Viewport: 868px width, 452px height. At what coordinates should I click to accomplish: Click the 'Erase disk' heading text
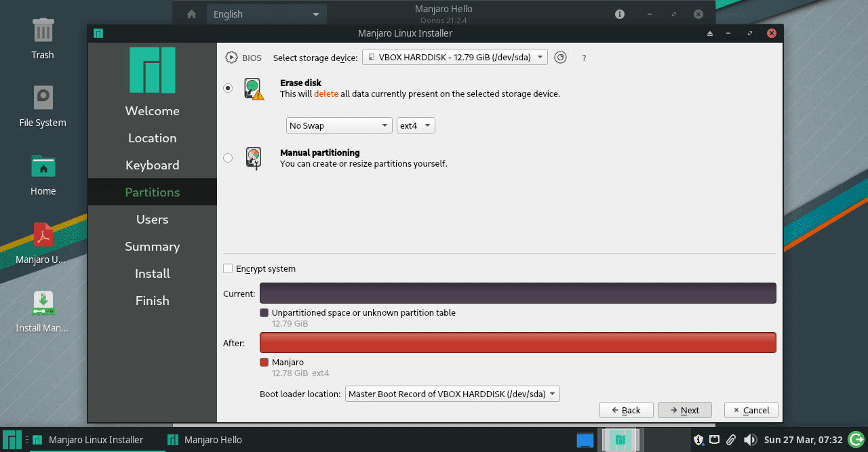(x=300, y=83)
